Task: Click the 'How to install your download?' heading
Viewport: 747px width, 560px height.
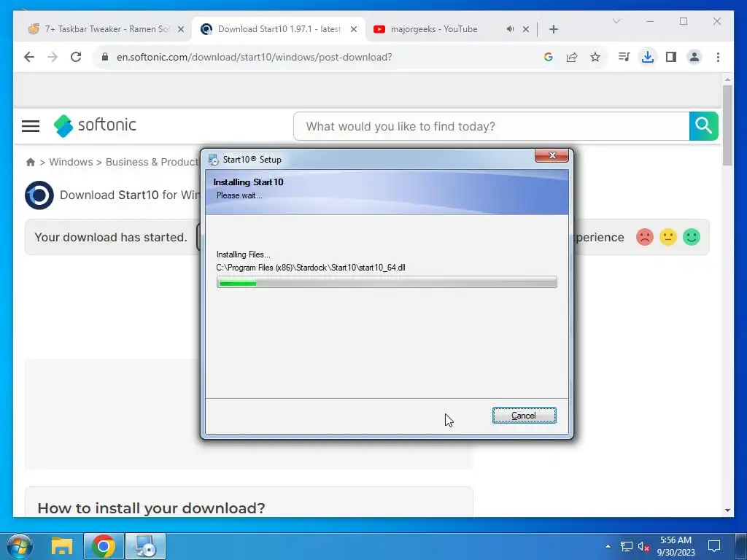Action: click(x=151, y=508)
